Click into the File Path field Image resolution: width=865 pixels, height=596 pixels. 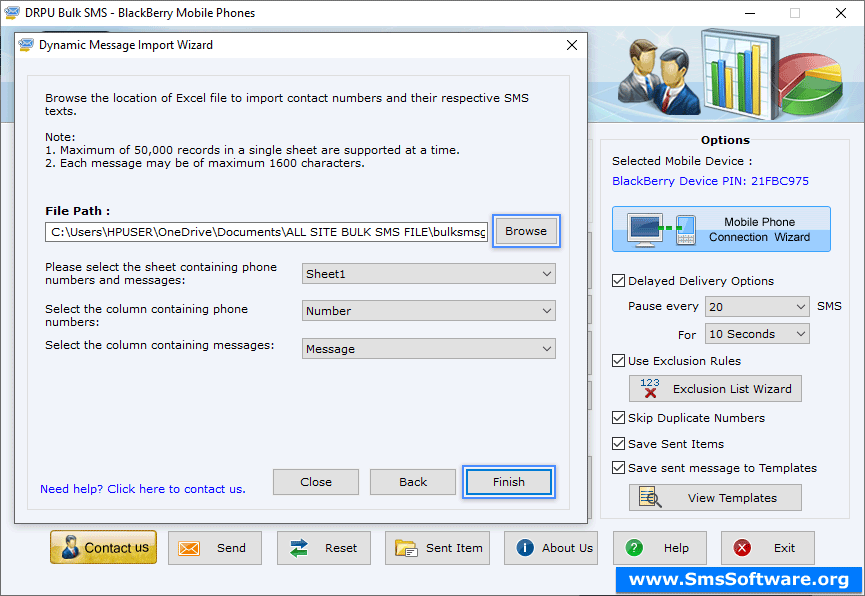pyautogui.click(x=266, y=232)
